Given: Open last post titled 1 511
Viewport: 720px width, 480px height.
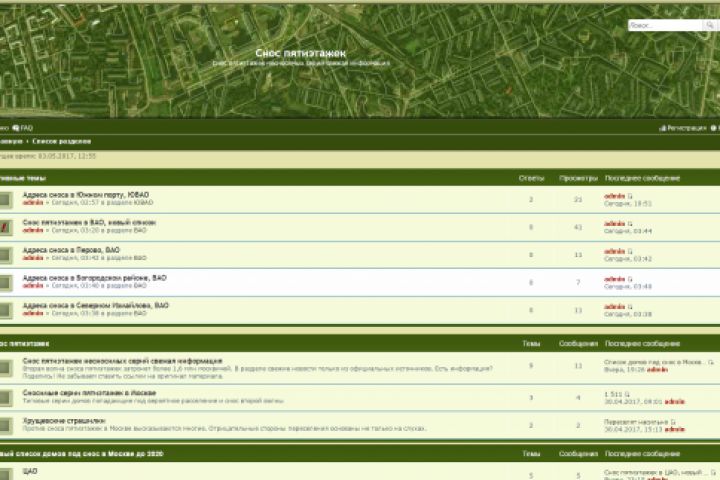Looking at the screenshot, I should click(613, 395).
